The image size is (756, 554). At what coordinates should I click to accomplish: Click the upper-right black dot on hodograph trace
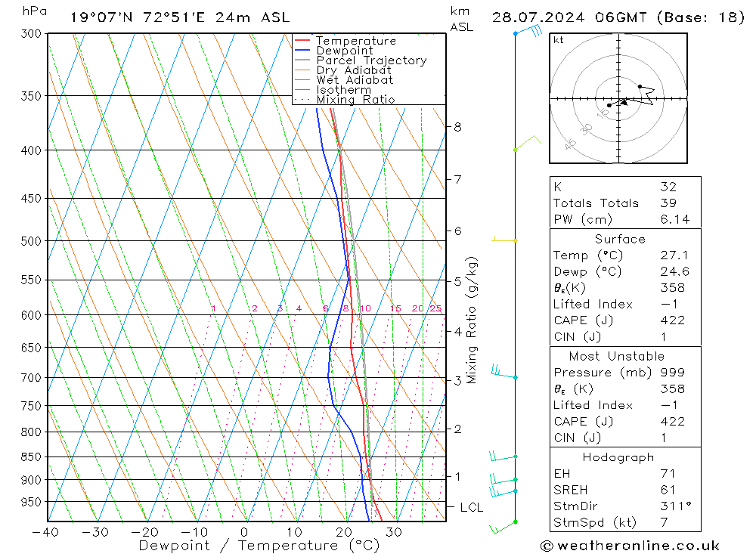pyautogui.click(x=640, y=86)
